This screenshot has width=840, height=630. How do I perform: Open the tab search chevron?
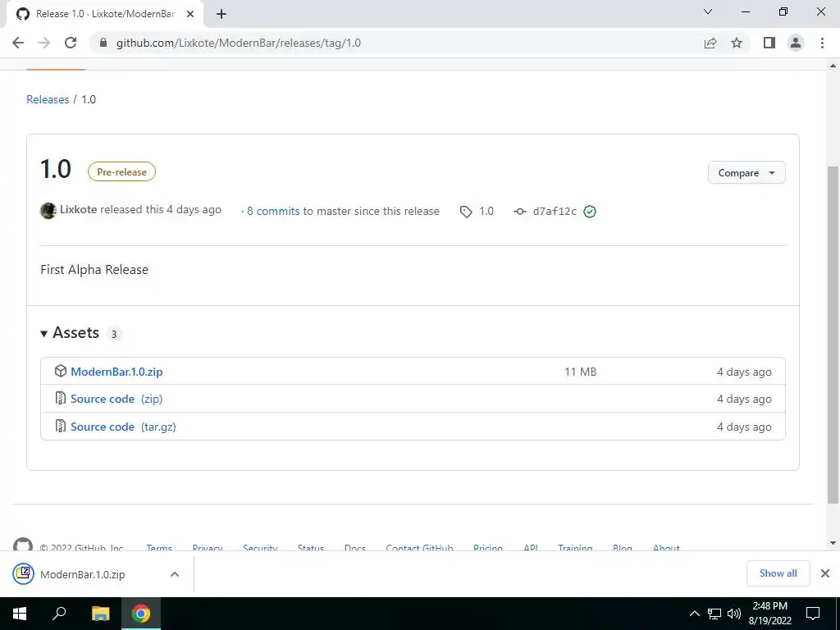708,11
